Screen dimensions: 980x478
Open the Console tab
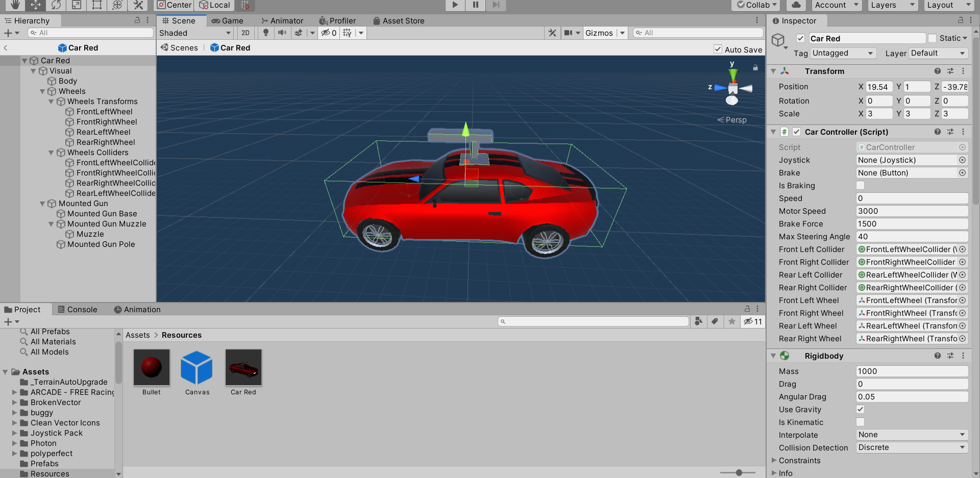(x=77, y=310)
